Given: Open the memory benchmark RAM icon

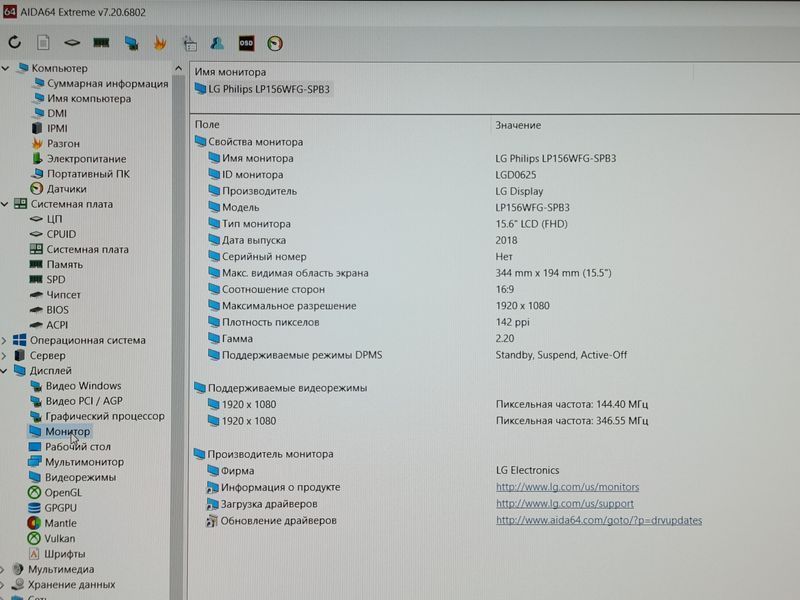Looking at the screenshot, I should pyautogui.click(x=101, y=43).
